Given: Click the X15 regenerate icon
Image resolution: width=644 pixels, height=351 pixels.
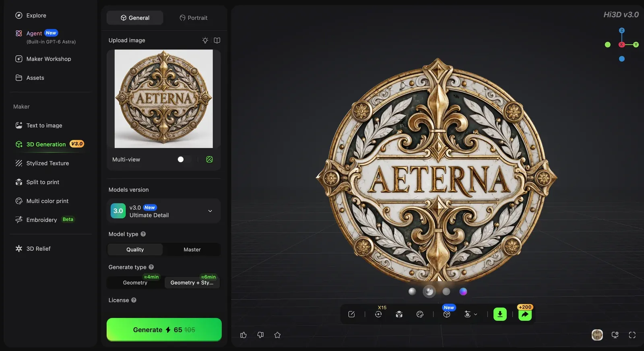Looking at the screenshot, I should [x=378, y=314].
